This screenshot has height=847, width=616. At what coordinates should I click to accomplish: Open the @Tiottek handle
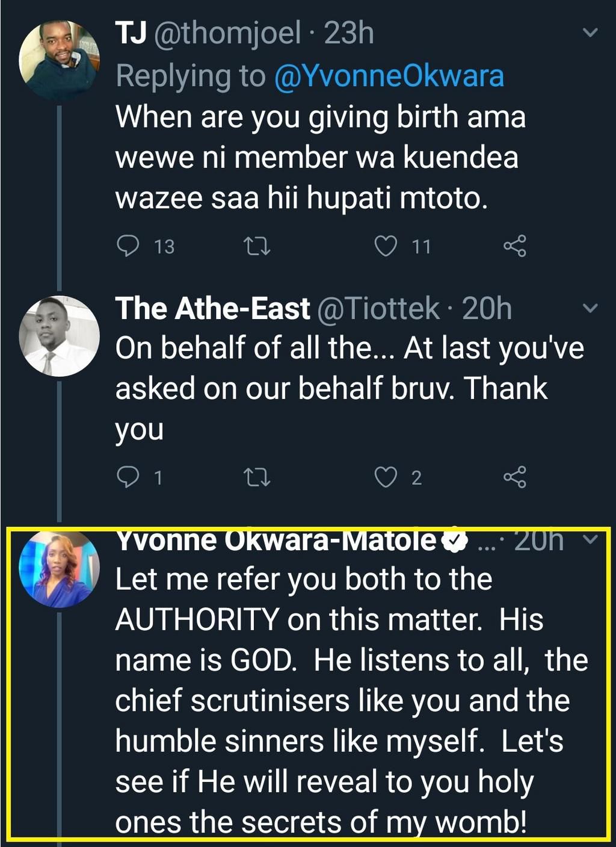378,308
